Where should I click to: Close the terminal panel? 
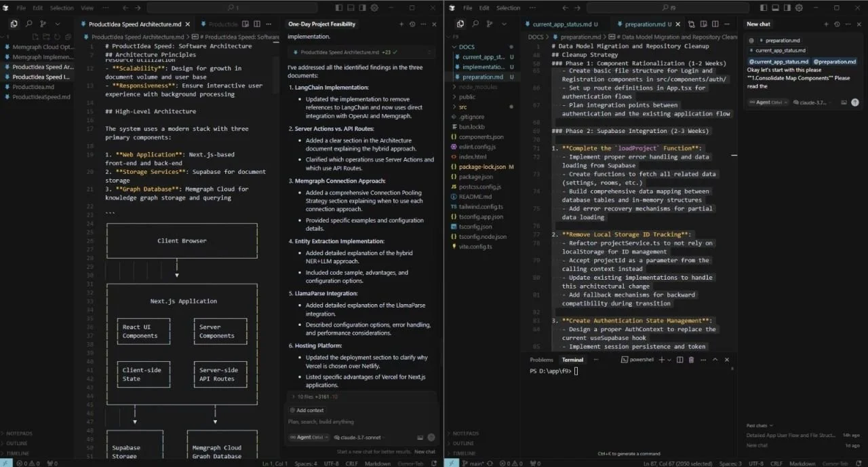728,360
